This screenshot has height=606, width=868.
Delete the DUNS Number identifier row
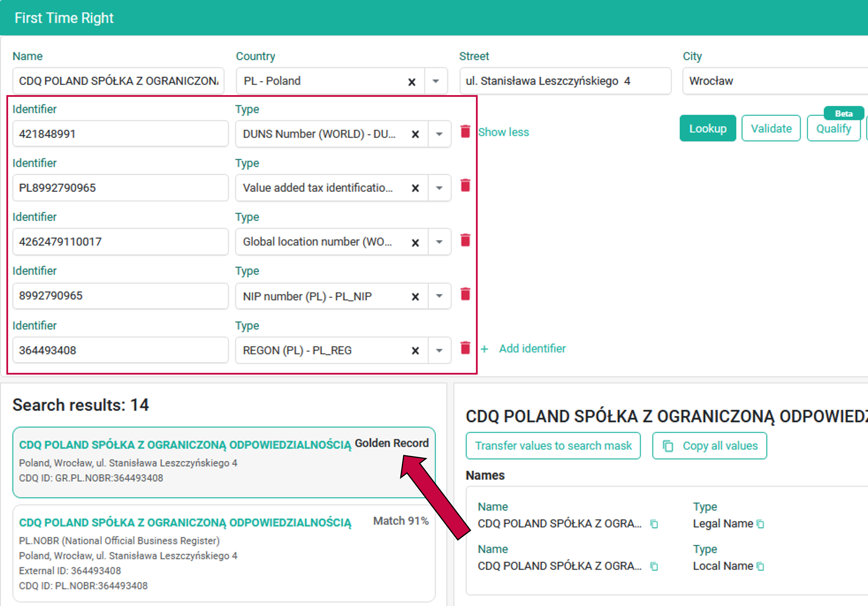click(x=465, y=131)
